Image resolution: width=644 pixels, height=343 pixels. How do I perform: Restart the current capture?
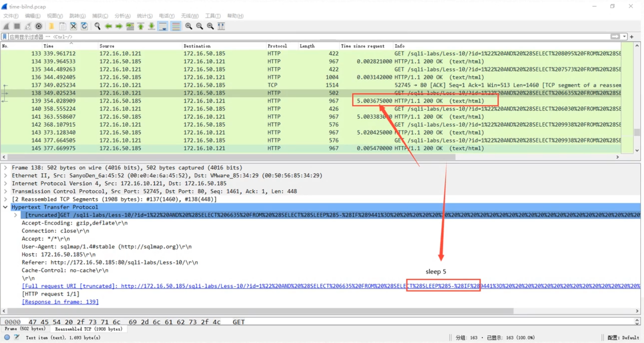click(x=28, y=26)
